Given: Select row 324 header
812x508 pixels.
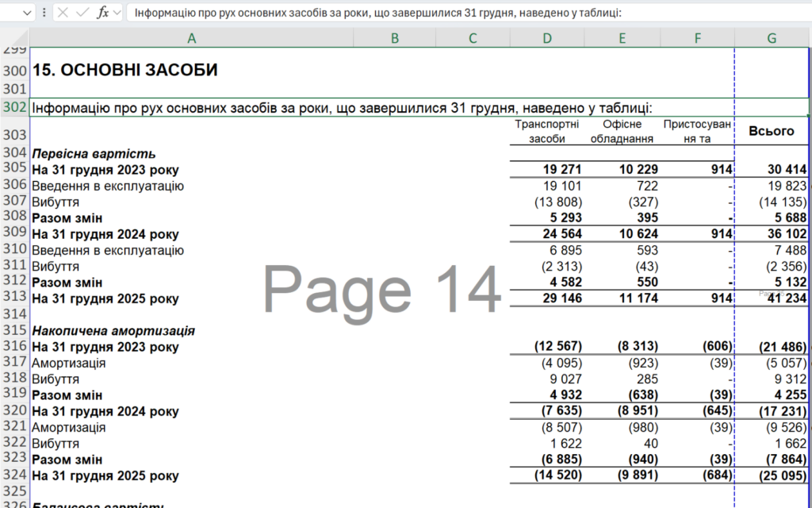Looking at the screenshot, I should pyautogui.click(x=15, y=475).
